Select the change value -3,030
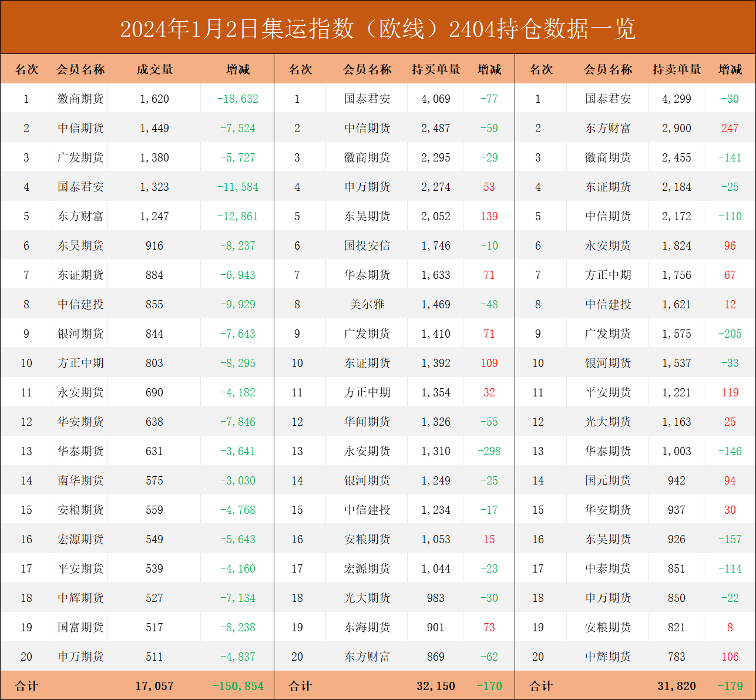This screenshot has height=700, width=756. 237,480
